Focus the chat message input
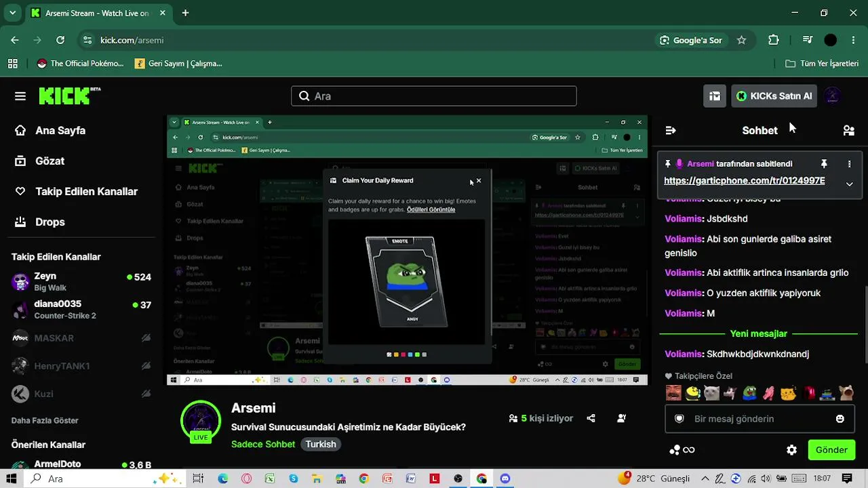868x488 pixels. (x=760, y=419)
